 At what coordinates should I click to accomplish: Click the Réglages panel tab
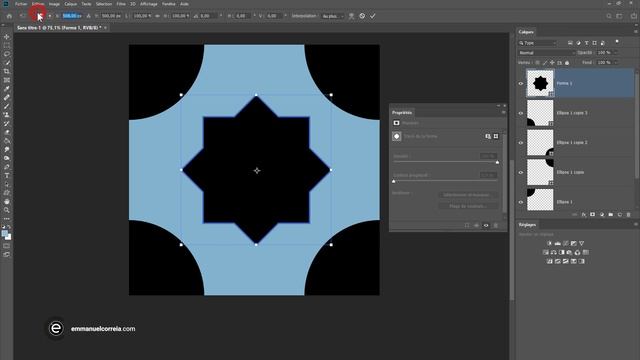(x=527, y=224)
